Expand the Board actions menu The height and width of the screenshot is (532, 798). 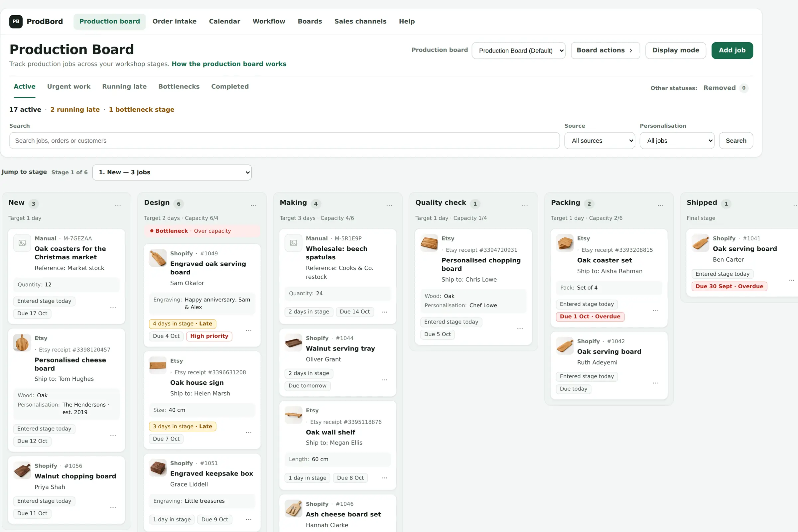(605, 50)
